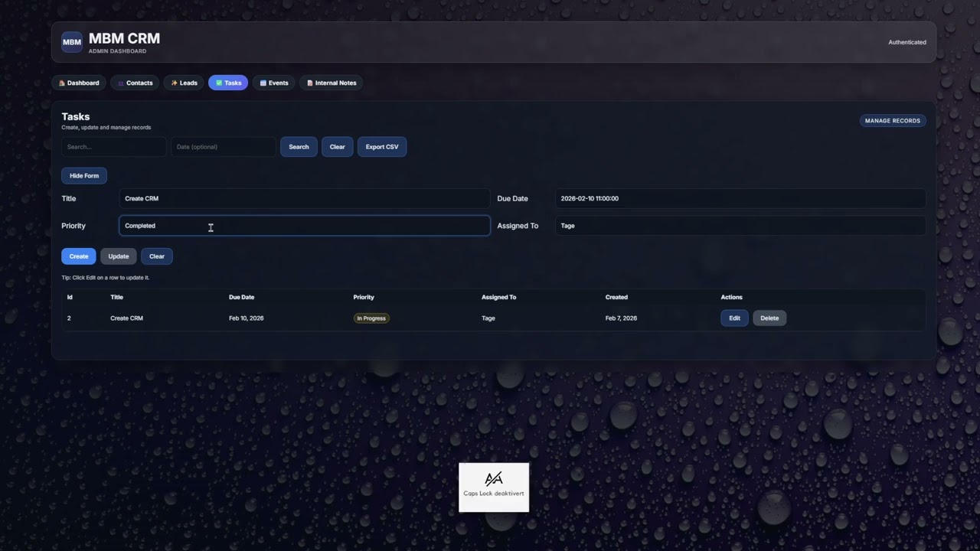Click the Due Date column header
Viewport: 980px width, 551px height.
241,297
